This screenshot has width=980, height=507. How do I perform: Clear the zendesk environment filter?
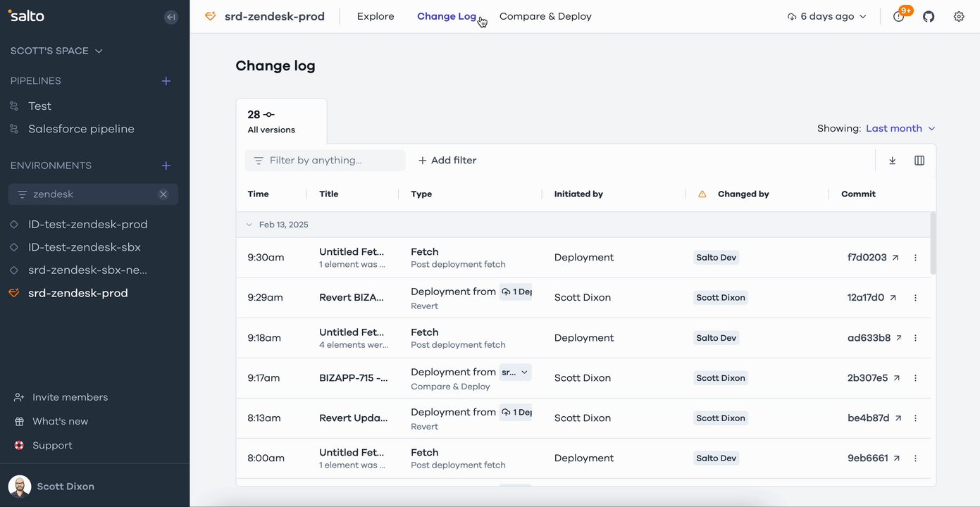(x=163, y=194)
